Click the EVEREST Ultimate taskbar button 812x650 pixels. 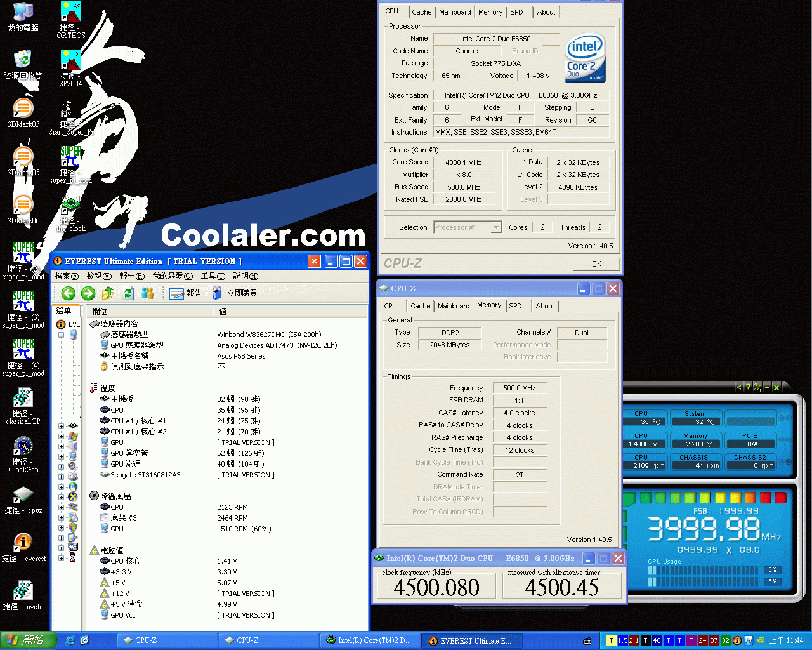[x=471, y=640]
